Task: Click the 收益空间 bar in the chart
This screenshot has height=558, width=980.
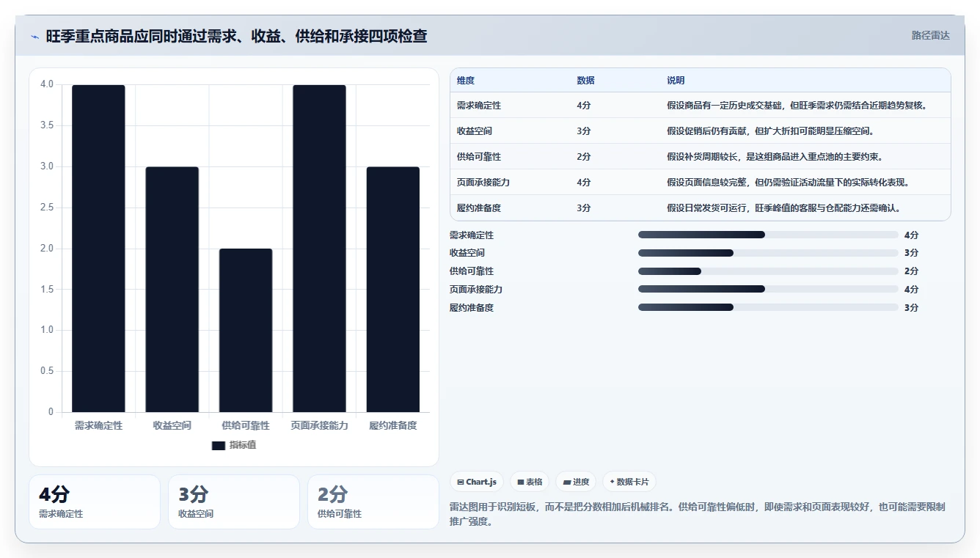Action: coord(172,290)
